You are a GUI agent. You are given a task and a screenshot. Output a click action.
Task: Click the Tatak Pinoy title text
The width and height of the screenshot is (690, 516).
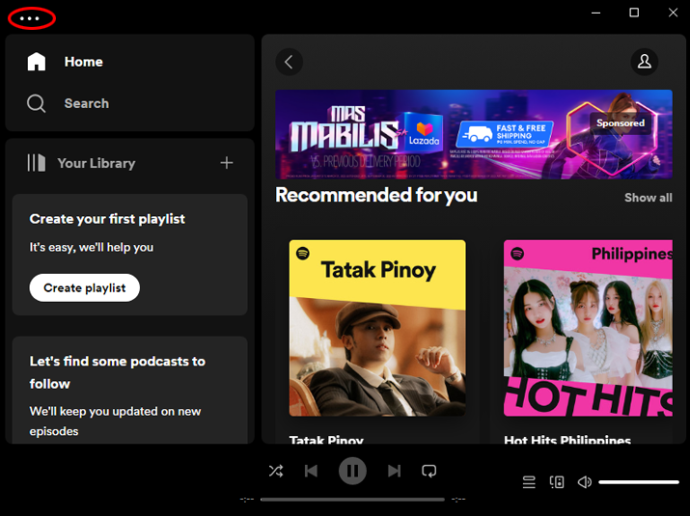[x=327, y=440]
